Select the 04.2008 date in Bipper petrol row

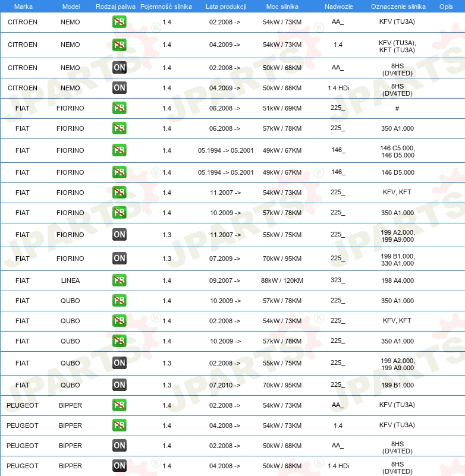pos(225,425)
